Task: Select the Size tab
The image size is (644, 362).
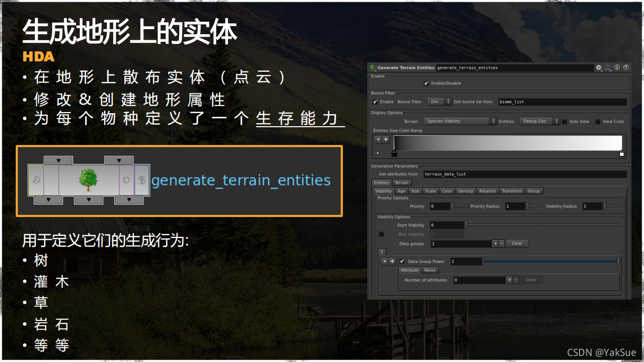Action: pos(415,191)
